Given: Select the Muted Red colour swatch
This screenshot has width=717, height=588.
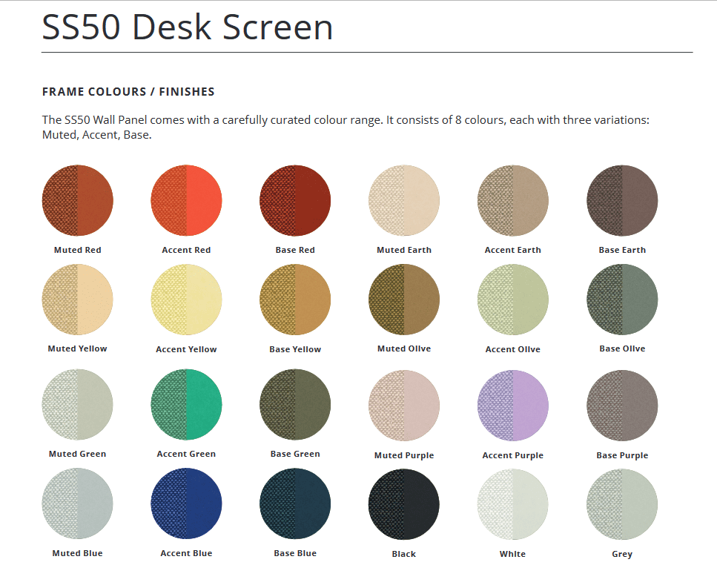Looking at the screenshot, I should 77,201.
